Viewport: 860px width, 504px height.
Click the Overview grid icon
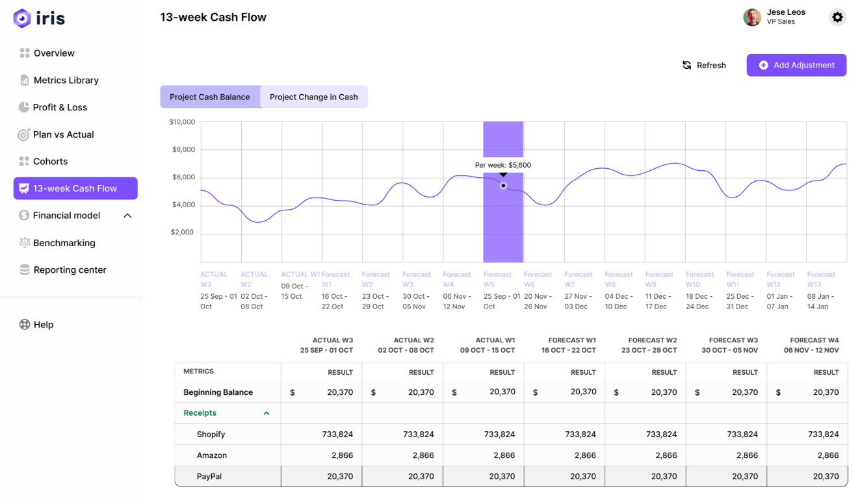pyautogui.click(x=25, y=53)
